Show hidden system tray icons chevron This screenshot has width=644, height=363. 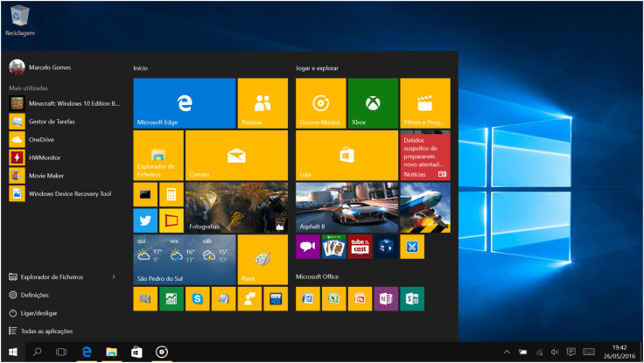click(x=506, y=352)
